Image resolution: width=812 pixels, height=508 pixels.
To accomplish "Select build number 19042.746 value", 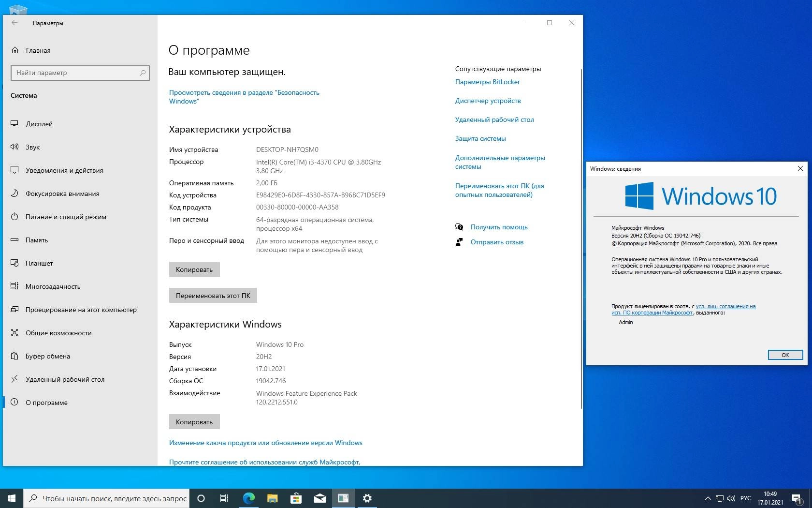I will tap(271, 381).
